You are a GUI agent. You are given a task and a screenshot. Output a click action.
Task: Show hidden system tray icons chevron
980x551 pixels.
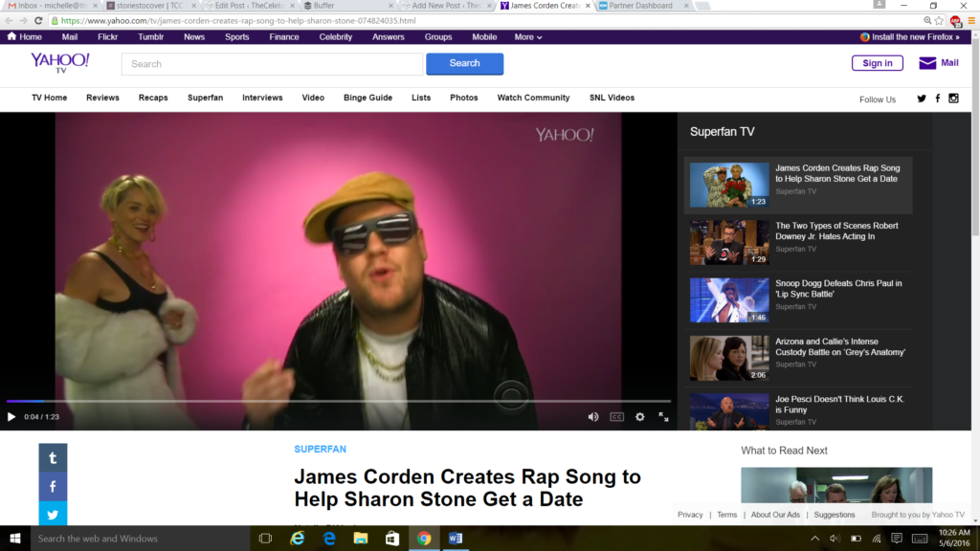coord(815,539)
